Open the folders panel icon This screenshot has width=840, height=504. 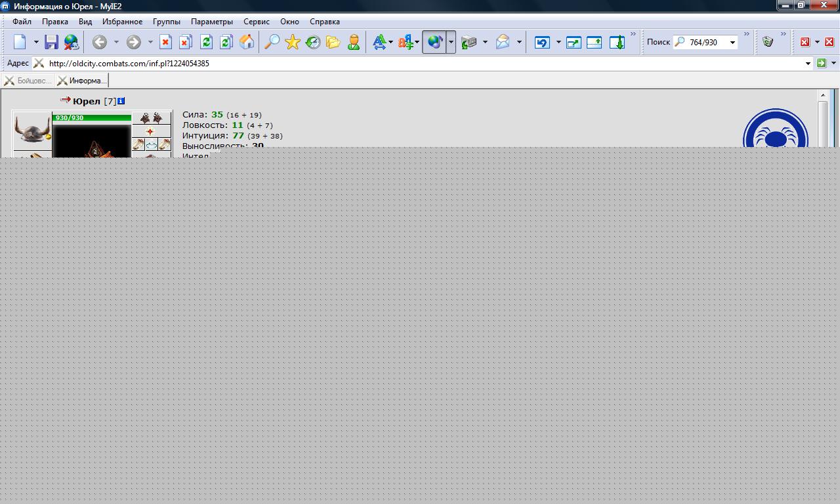coord(333,42)
